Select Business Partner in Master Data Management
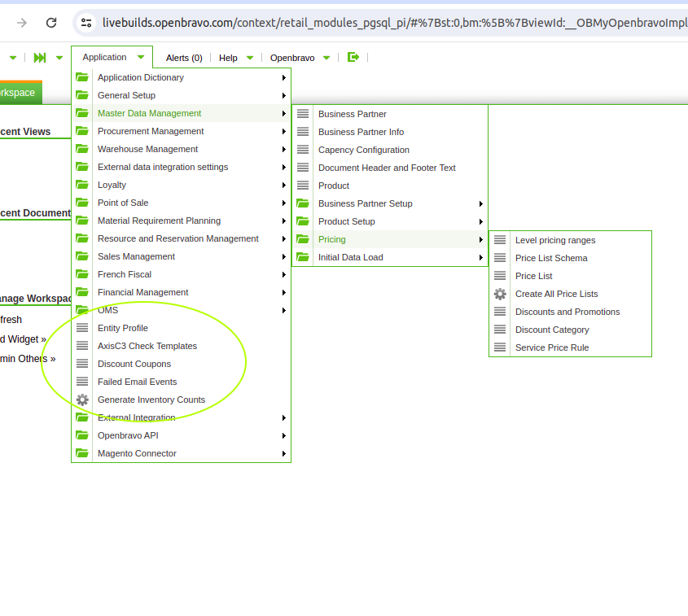688x616 pixels. coord(352,114)
